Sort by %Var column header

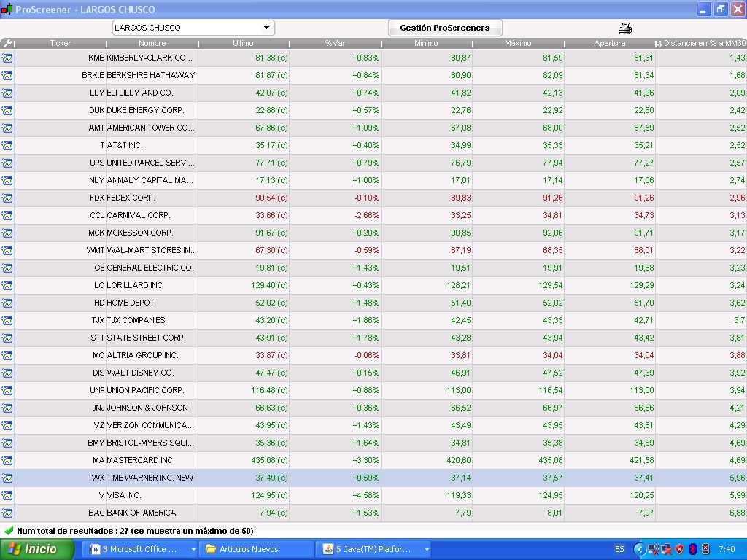(335, 43)
